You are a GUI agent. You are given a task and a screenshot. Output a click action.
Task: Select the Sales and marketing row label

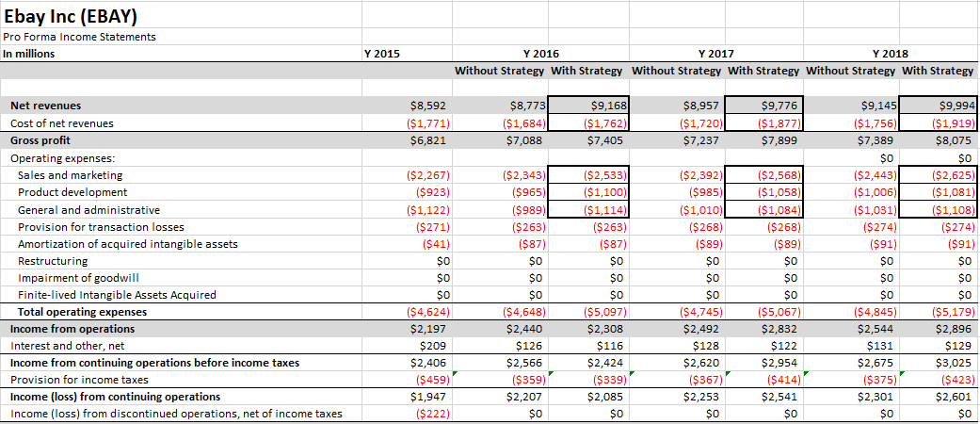(71, 175)
